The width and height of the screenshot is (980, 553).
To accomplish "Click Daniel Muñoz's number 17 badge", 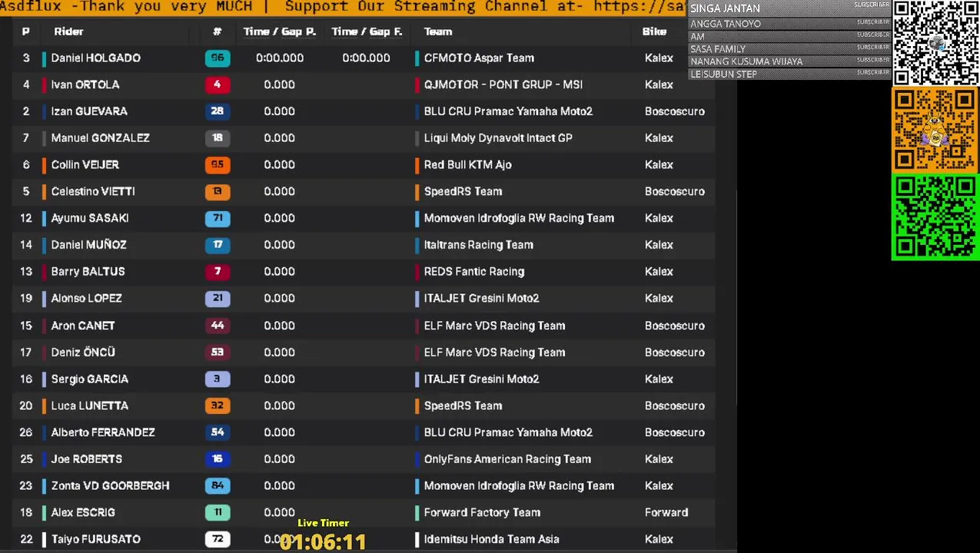I will [218, 245].
